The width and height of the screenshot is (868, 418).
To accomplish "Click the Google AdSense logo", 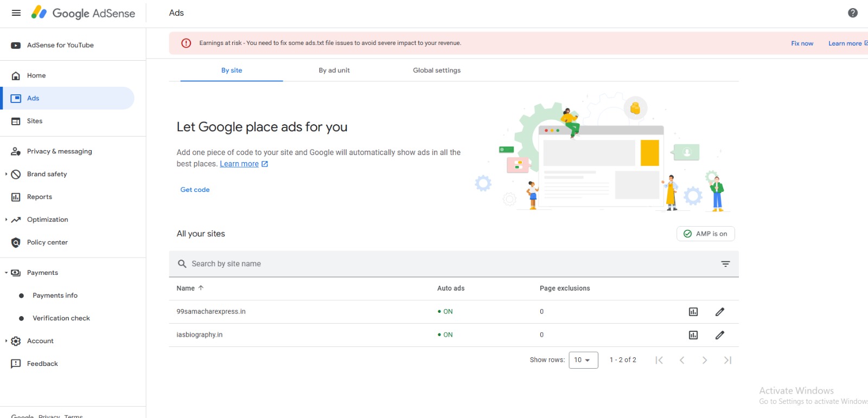I will click(x=83, y=13).
